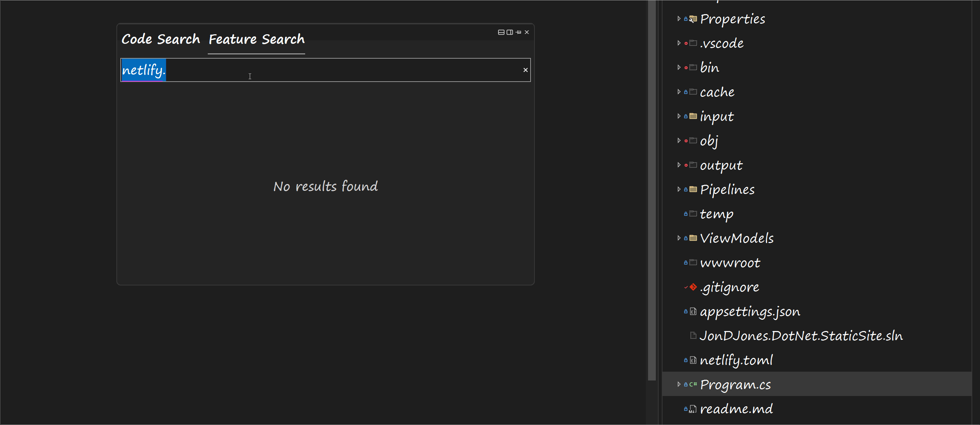Click the input folder icon
Viewport: 980px width, 425px height.
pyautogui.click(x=693, y=116)
